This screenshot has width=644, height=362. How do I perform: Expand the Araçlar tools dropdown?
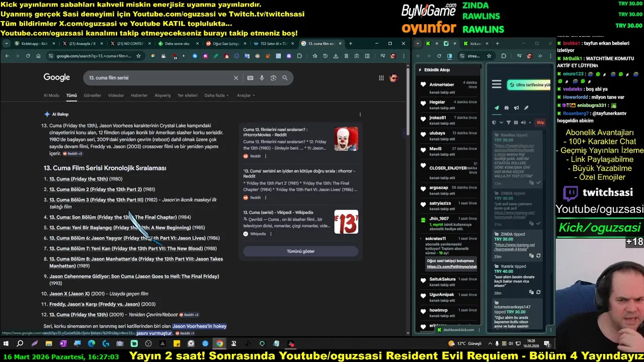[246, 96]
